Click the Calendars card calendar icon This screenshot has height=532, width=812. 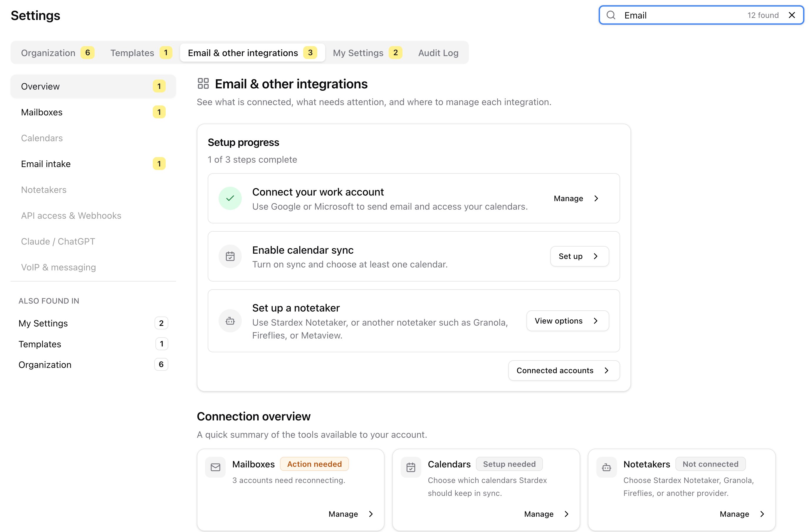click(x=411, y=467)
